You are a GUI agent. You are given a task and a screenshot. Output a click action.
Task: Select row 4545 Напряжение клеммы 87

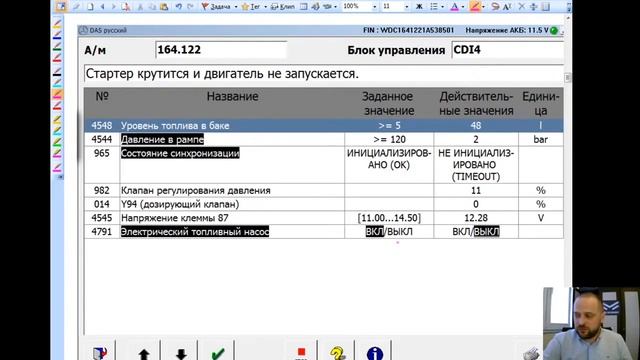[x=324, y=218]
